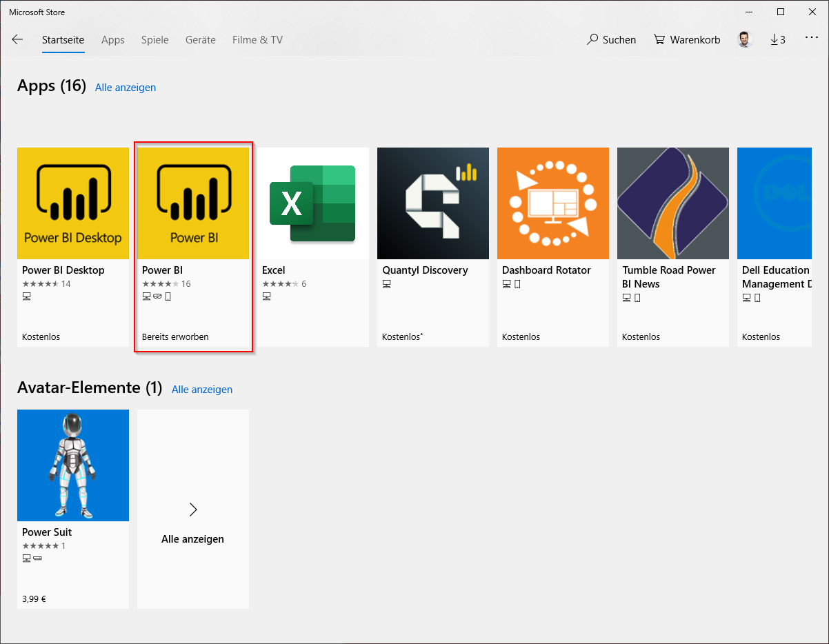This screenshot has width=829, height=644.
Task: Open the Quantyl Discovery app image
Action: tap(433, 203)
